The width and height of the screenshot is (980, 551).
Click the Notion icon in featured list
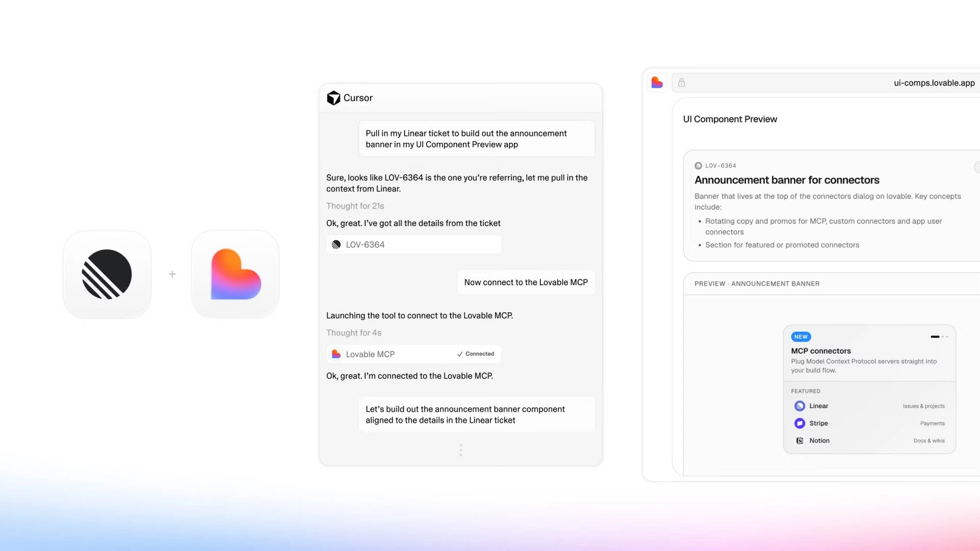coord(800,441)
